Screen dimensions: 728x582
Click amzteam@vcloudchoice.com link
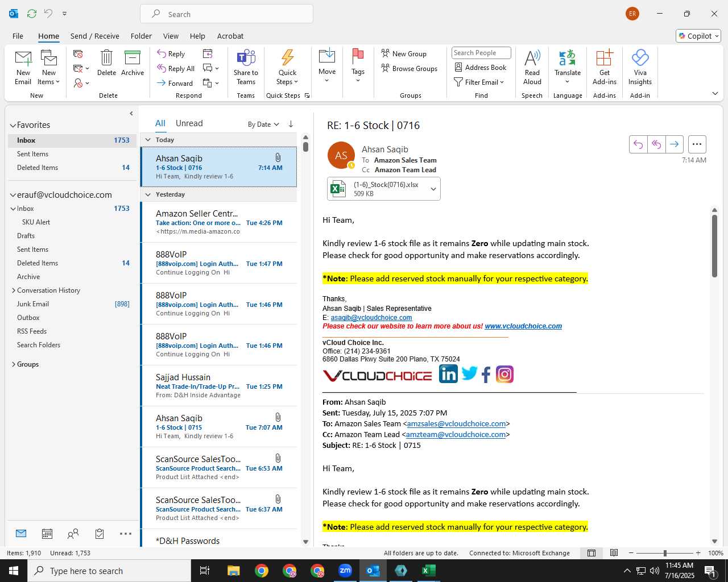(x=456, y=434)
